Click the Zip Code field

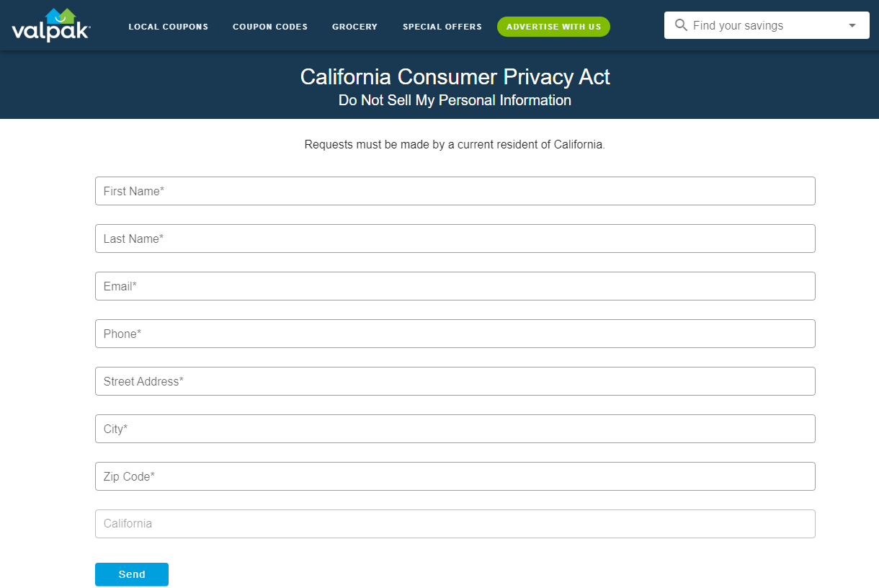455,476
